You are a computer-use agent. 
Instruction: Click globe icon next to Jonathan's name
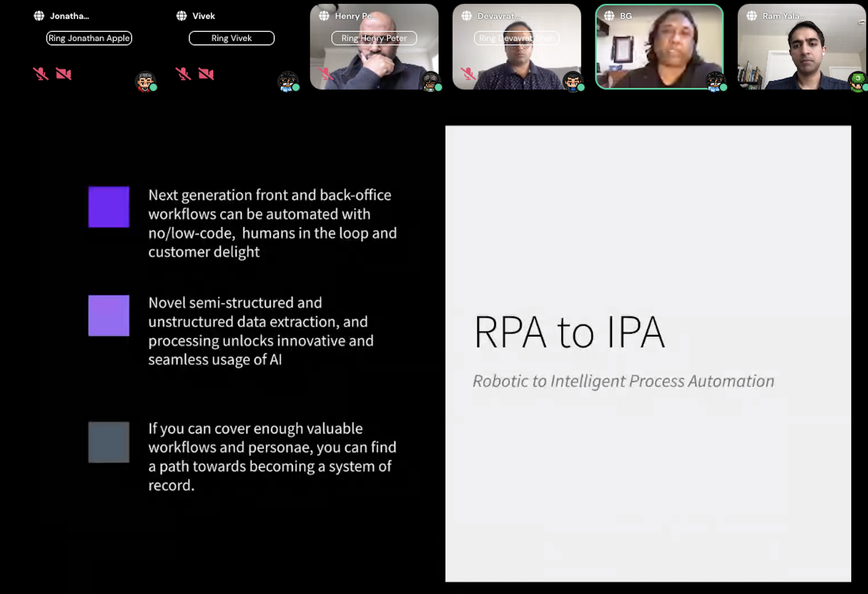coord(39,16)
